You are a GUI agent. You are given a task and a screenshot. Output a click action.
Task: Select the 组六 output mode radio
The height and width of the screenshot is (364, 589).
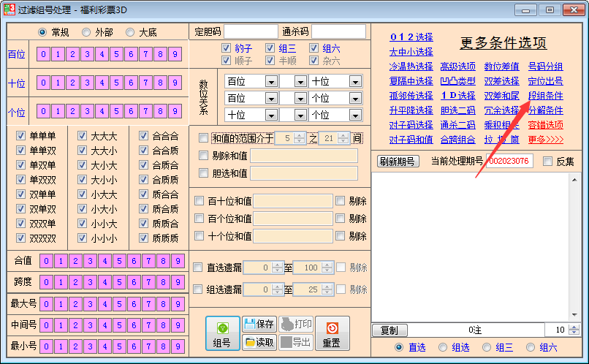[x=531, y=347]
